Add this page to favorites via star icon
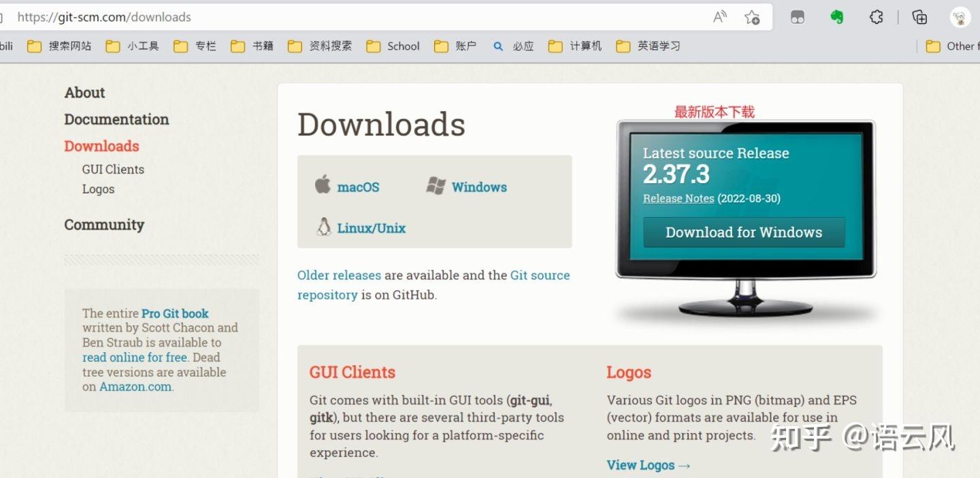Viewport: 980px width, 478px height. (753, 17)
